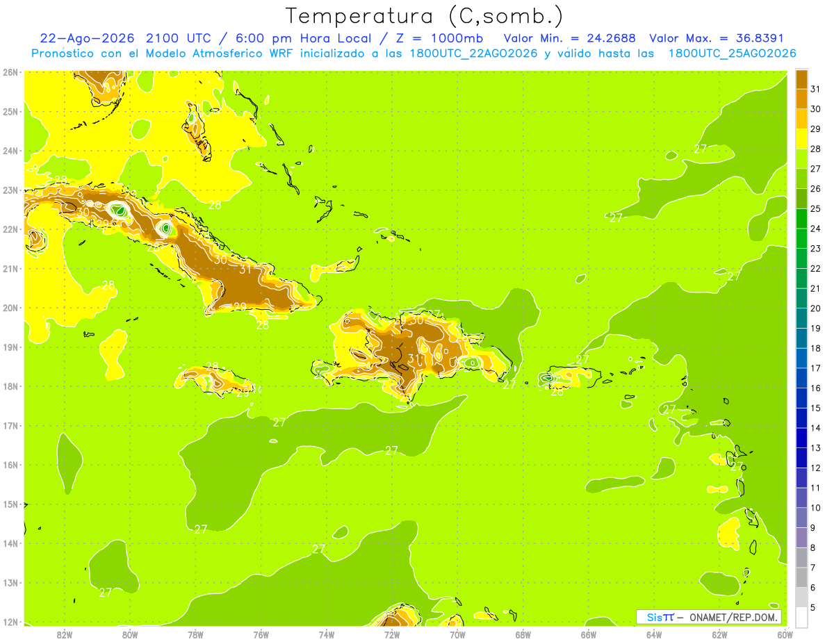
Task: Click the 15N latitude axis label
Action: 10,504
